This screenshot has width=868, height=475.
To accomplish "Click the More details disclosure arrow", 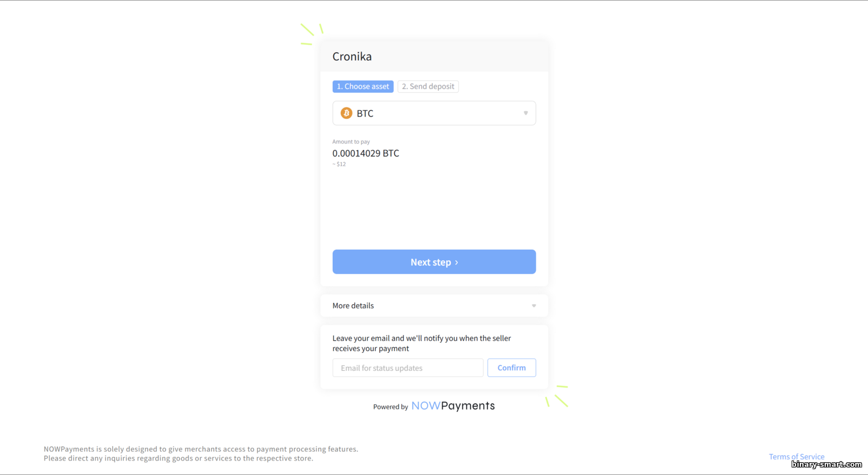I will pos(534,306).
